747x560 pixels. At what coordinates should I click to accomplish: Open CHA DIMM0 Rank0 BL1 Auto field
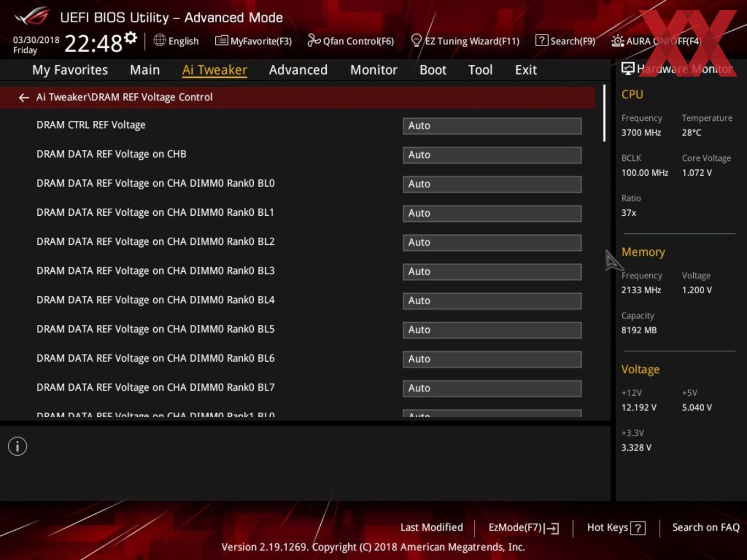pos(492,213)
